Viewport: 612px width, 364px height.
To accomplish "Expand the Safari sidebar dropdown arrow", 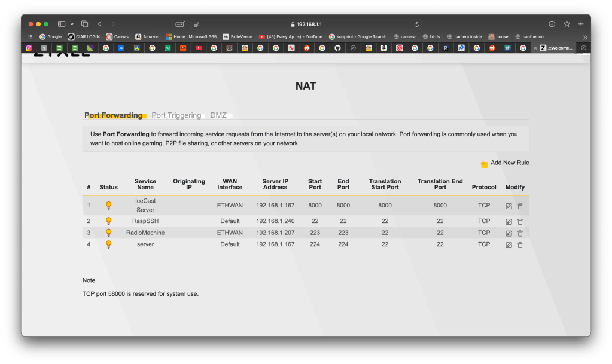I will (x=70, y=24).
